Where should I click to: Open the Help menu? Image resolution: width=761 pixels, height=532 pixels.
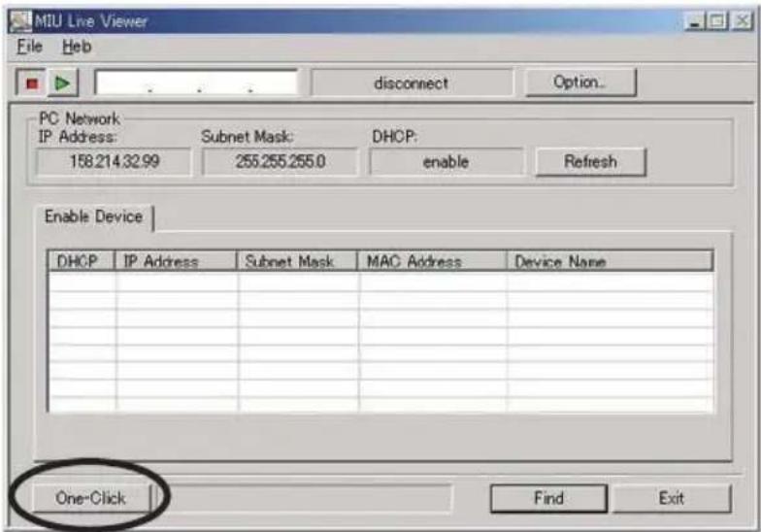point(77,47)
